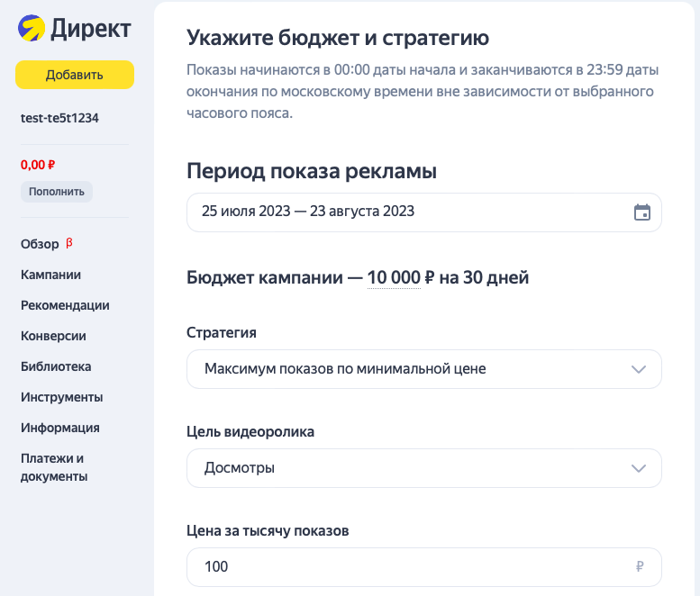Click the Yandex Direct logo icon
The height and width of the screenshot is (596, 700).
[32, 28]
